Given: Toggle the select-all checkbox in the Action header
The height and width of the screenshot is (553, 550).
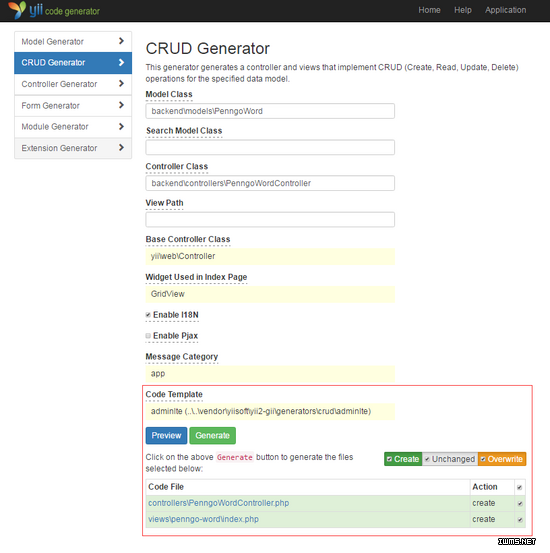Looking at the screenshot, I should click(x=519, y=487).
